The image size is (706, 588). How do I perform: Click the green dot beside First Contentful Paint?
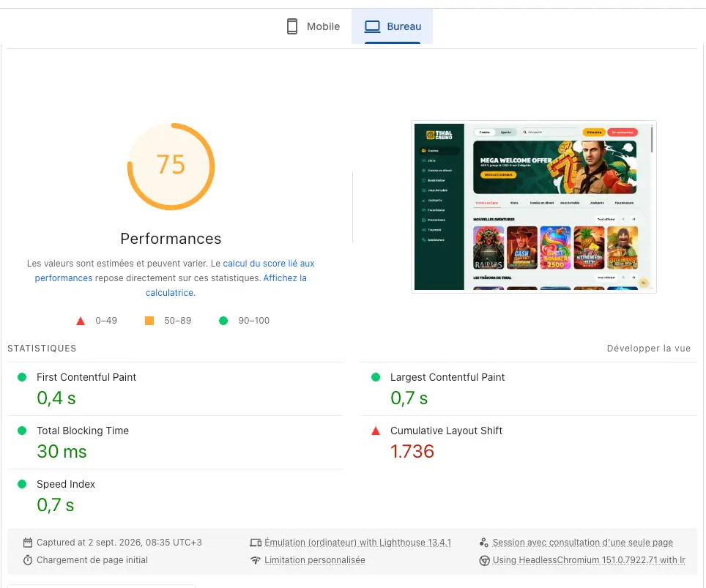[22, 377]
